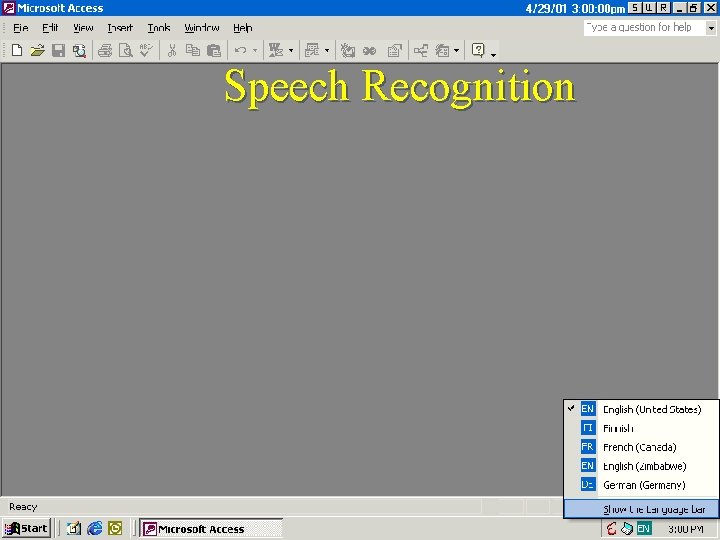Run the Spelling check icon
The width and height of the screenshot is (720, 540).
[x=146, y=50]
